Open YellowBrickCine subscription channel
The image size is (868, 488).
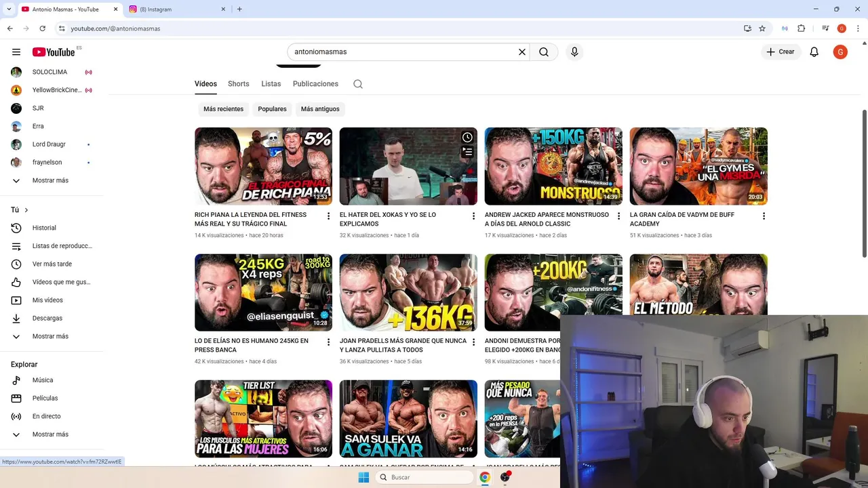coord(52,90)
